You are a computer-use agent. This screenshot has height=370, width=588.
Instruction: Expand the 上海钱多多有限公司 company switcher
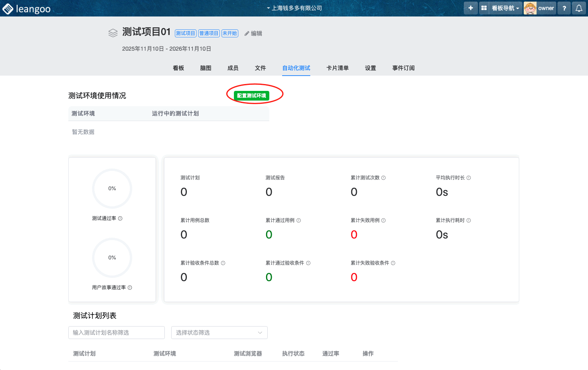pyautogui.click(x=294, y=8)
